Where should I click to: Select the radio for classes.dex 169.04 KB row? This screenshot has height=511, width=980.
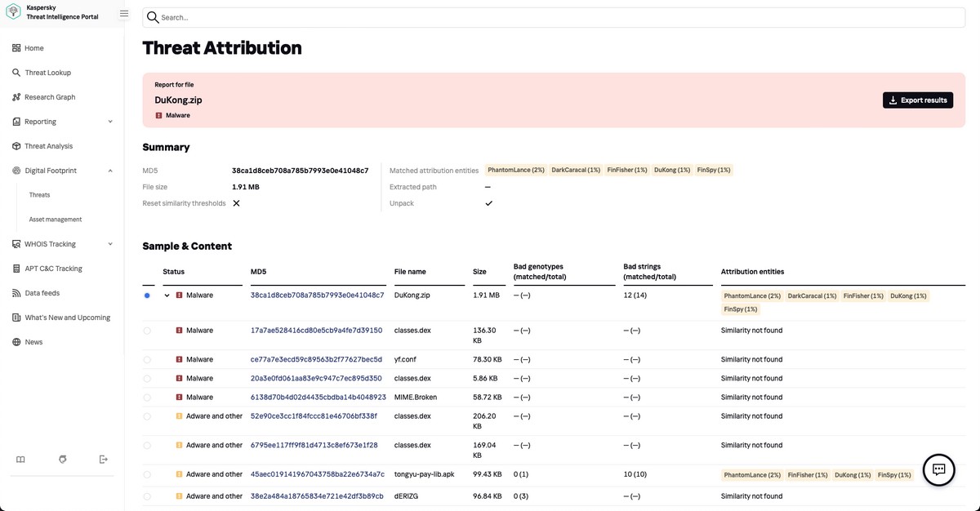click(x=147, y=446)
